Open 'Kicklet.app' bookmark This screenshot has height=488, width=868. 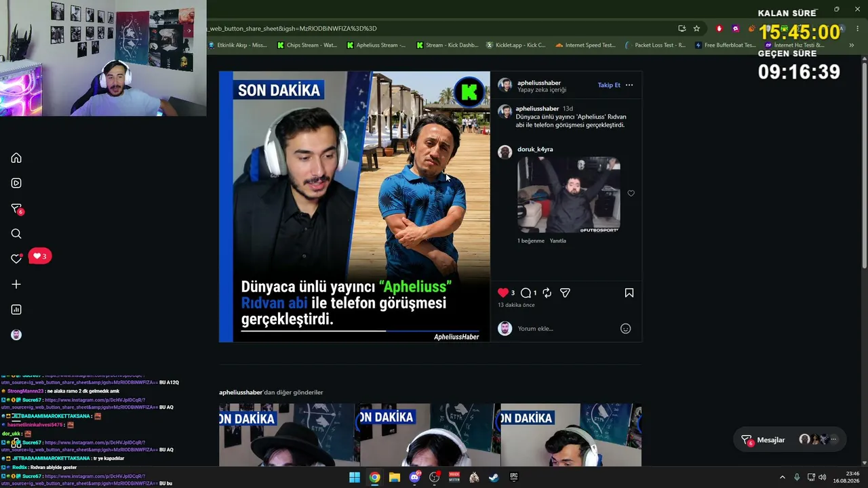(516, 45)
